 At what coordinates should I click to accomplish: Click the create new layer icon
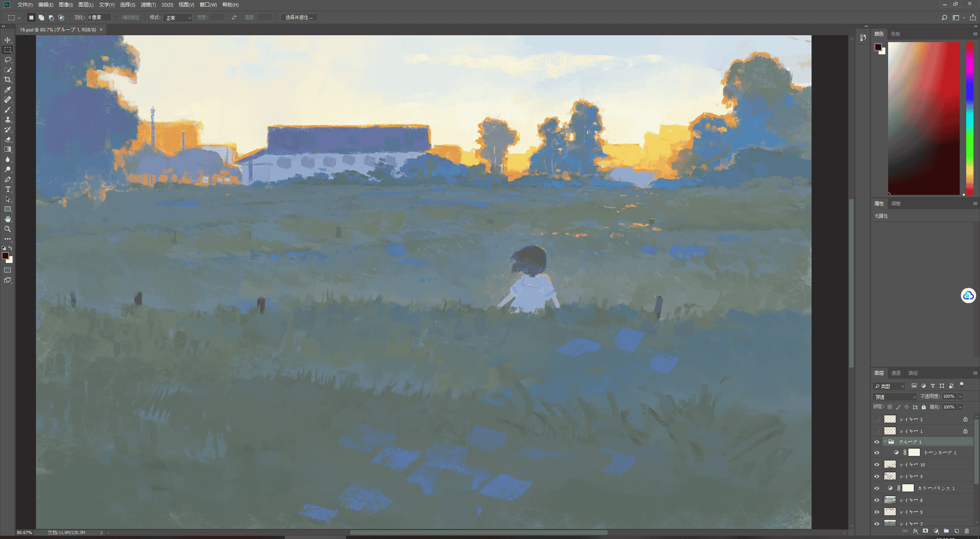(x=956, y=531)
